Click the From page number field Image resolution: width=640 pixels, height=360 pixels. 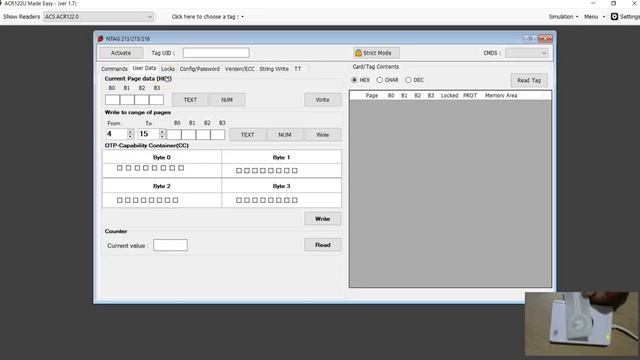pos(116,134)
